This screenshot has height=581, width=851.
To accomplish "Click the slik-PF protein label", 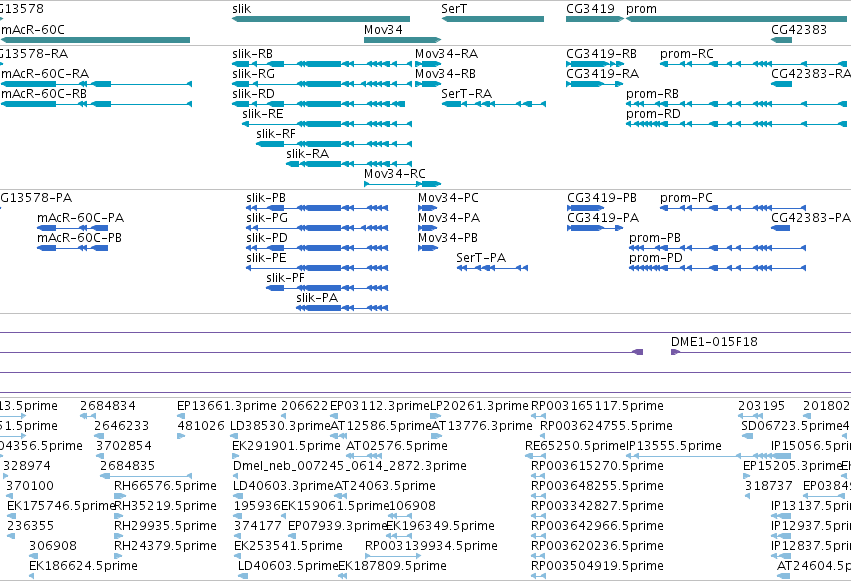I will pos(285,278).
